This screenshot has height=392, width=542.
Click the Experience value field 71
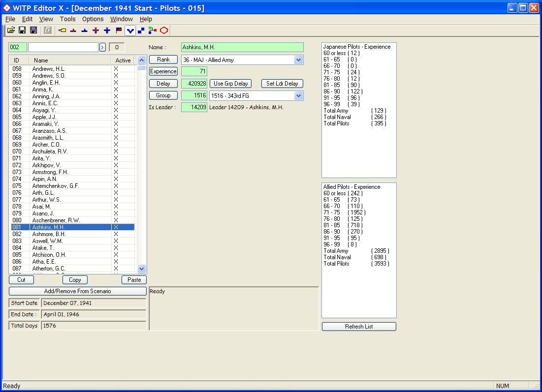click(194, 71)
